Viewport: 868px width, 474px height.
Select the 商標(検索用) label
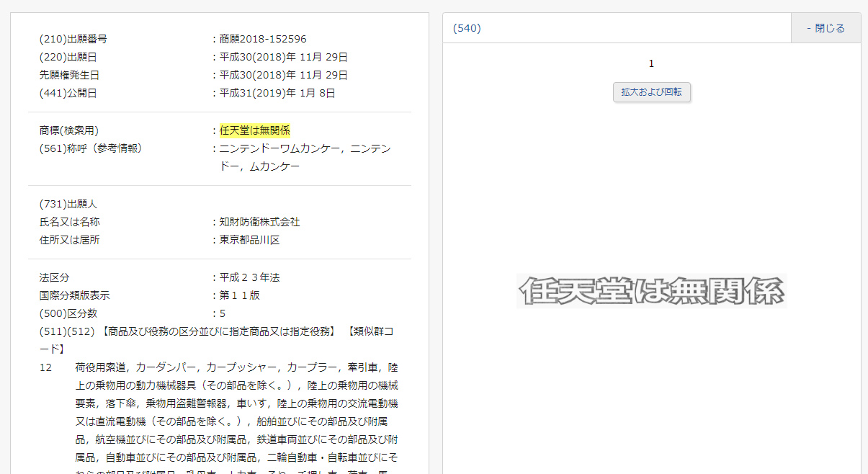click(x=69, y=130)
